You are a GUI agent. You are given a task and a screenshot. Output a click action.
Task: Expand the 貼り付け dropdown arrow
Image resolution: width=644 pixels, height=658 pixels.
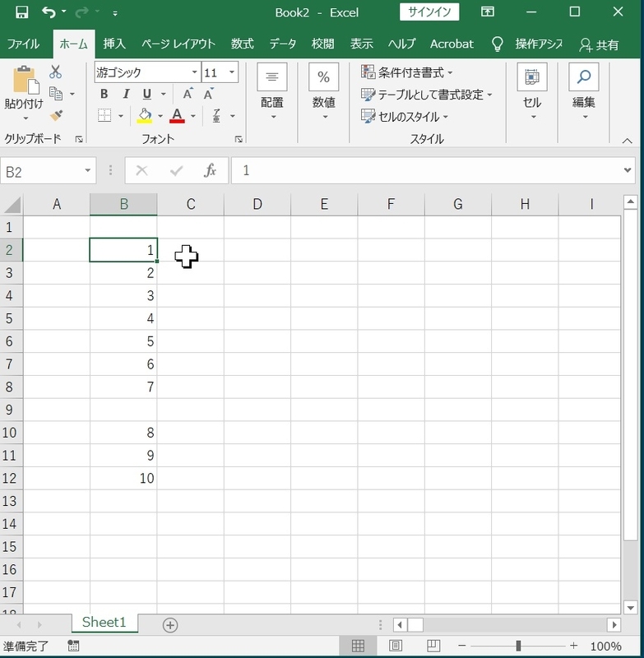point(25,118)
